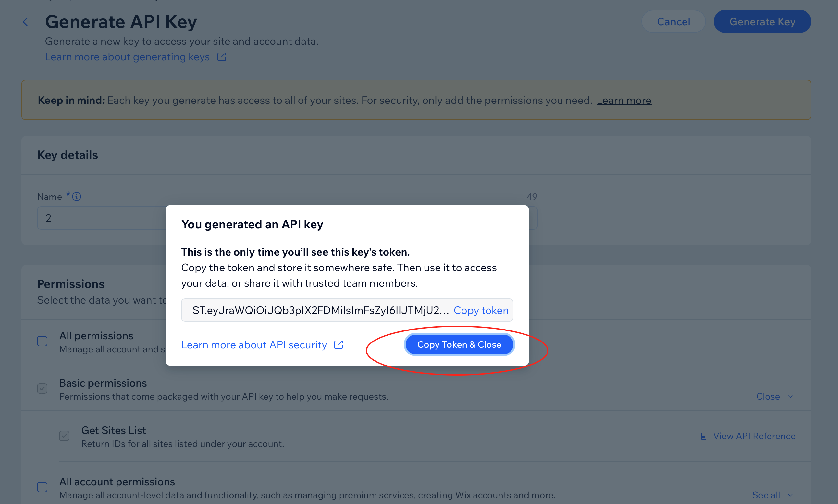838x504 pixels.
Task: Open Learn more about generating keys
Action: [127, 57]
